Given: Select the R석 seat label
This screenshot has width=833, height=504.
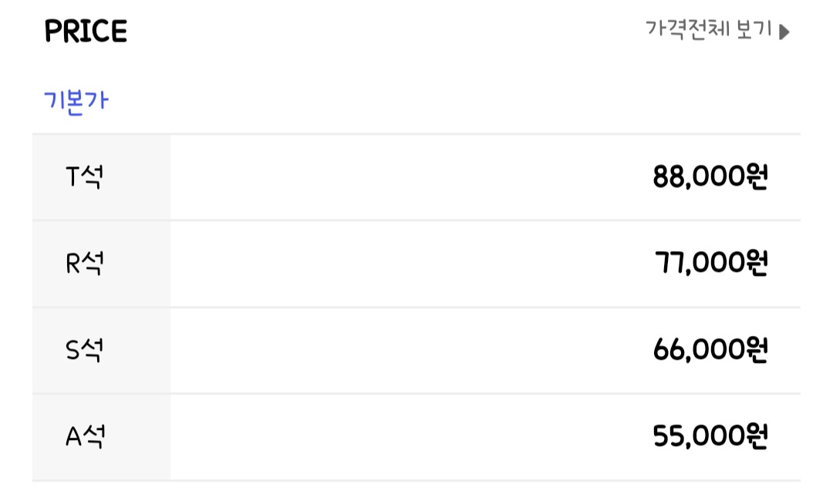Looking at the screenshot, I should 85,264.
